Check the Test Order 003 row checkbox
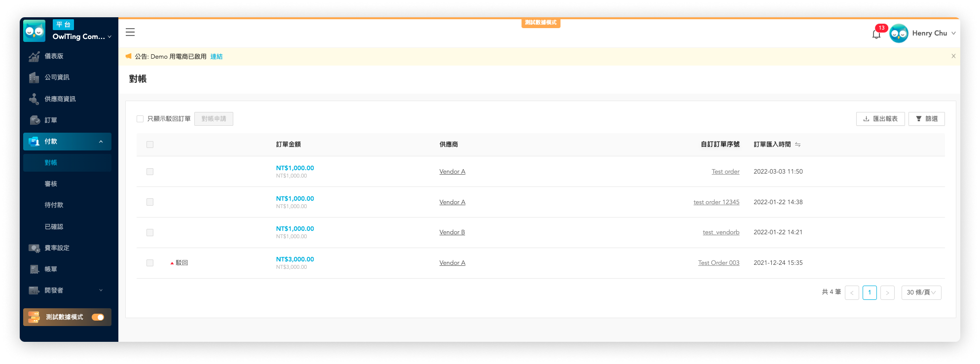Screen dimensions: 980x364 coord(150,263)
